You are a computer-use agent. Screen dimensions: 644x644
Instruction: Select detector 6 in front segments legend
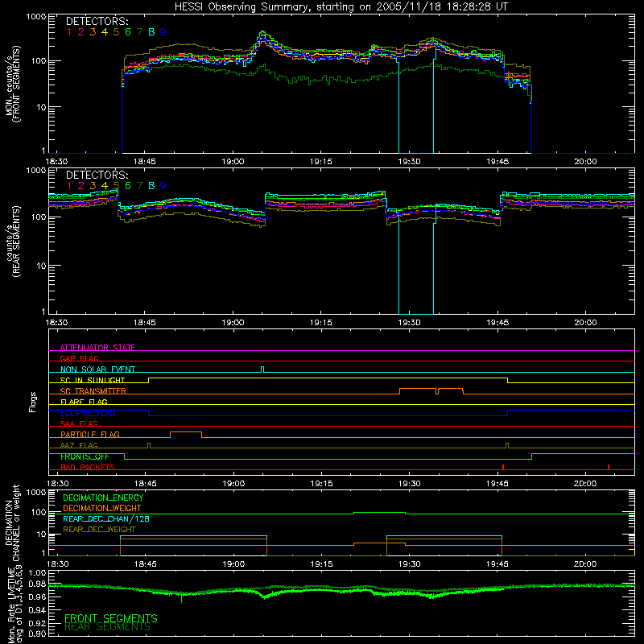click(x=128, y=32)
